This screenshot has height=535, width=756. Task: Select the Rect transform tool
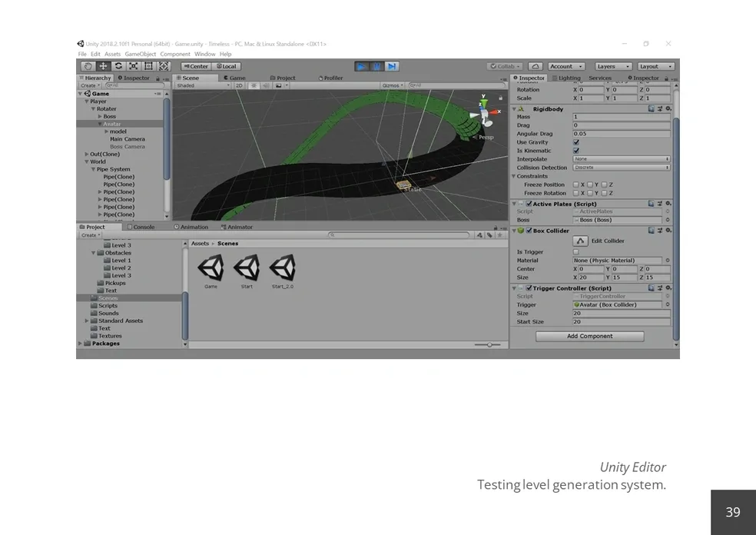[148, 67]
